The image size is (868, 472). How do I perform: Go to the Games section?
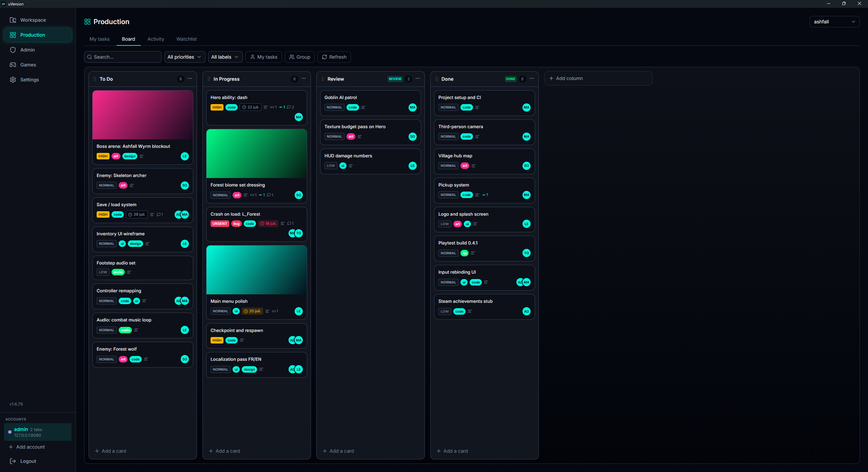point(38,65)
